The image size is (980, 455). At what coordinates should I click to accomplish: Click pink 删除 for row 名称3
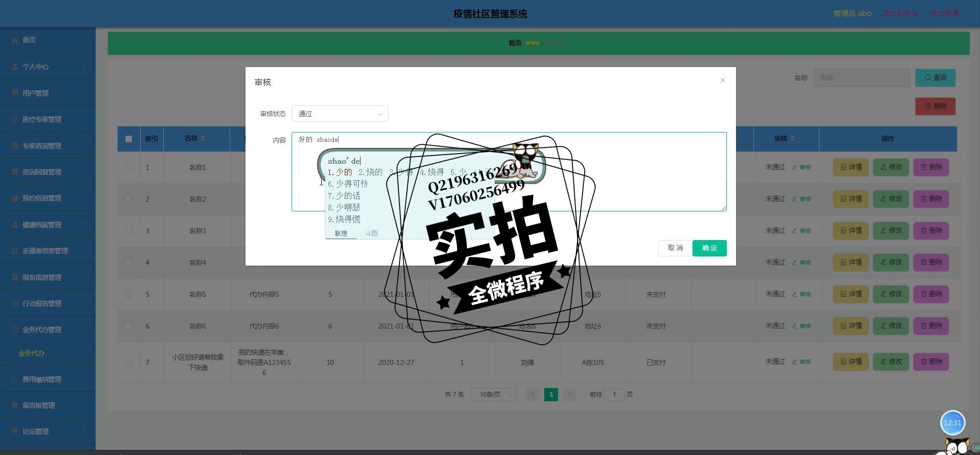tap(931, 230)
